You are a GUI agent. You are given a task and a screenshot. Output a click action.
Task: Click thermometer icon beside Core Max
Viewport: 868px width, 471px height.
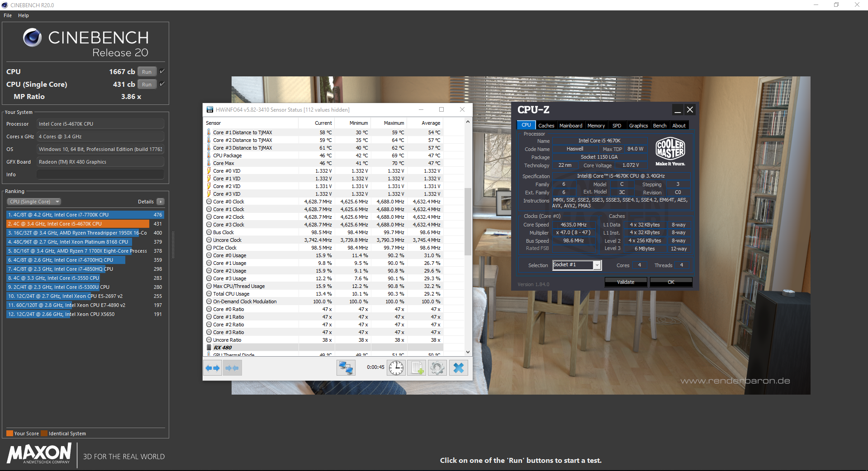click(x=209, y=163)
